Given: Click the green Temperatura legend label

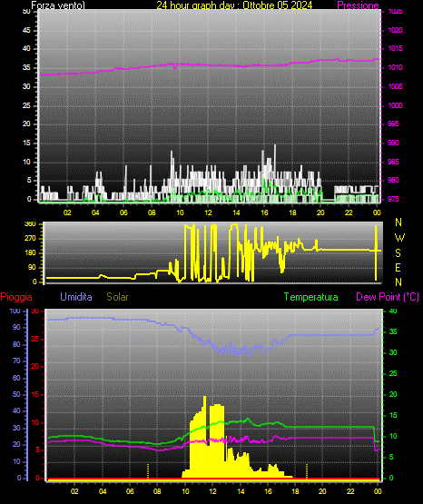Looking at the screenshot, I should pyautogui.click(x=310, y=297).
